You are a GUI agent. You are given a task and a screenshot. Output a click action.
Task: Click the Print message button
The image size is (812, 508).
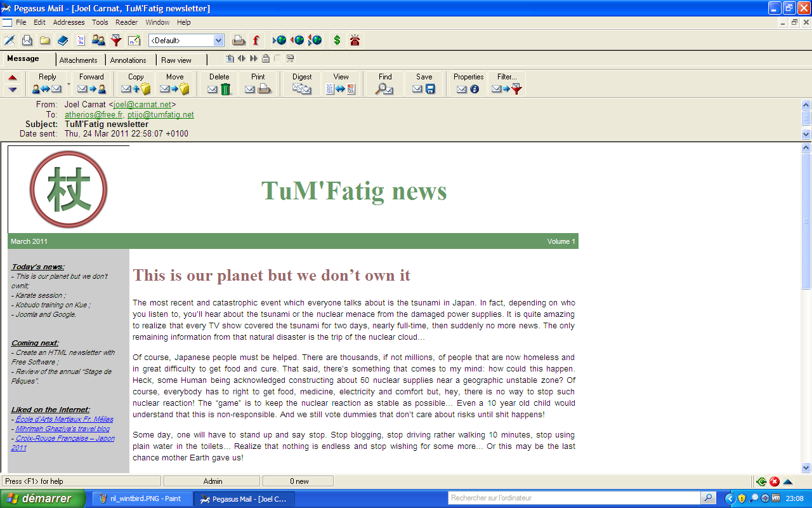point(258,83)
